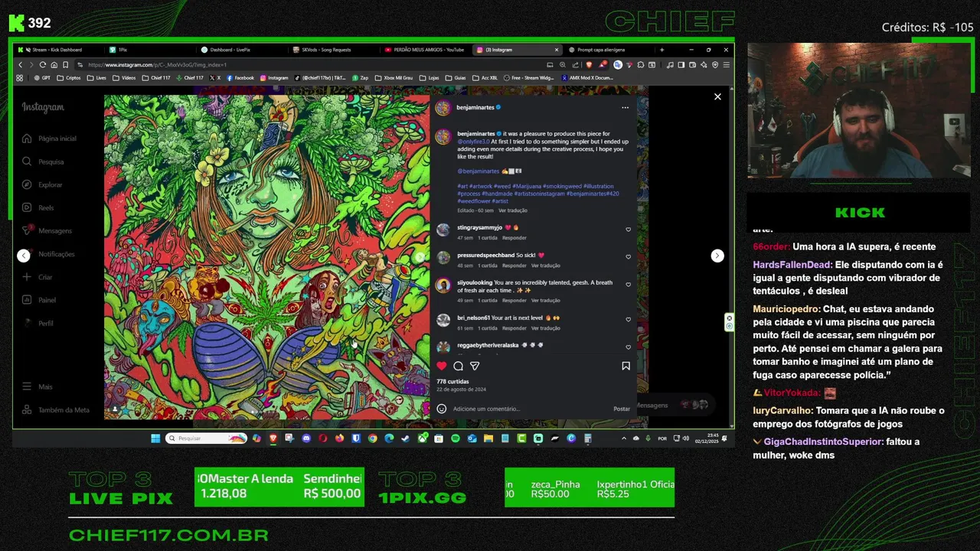Screen dimensions: 980x551
Task: Open Facebook bookmark
Action: (x=240, y=78)
